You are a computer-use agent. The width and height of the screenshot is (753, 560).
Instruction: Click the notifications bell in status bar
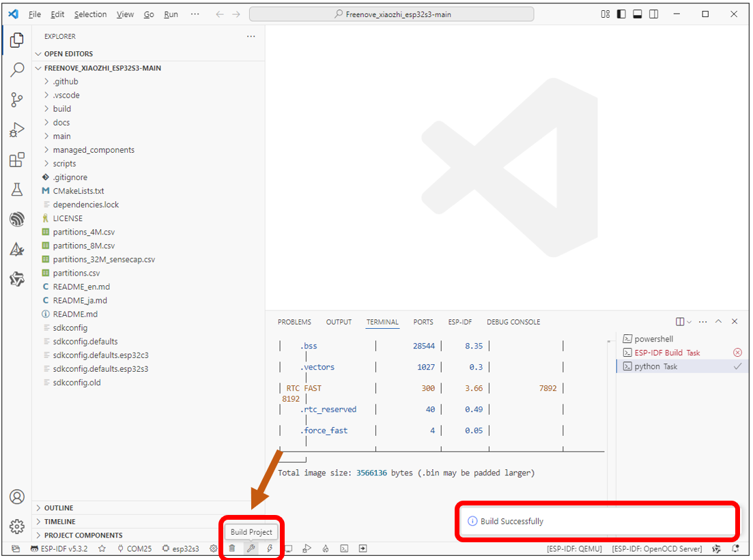point(735,548)
